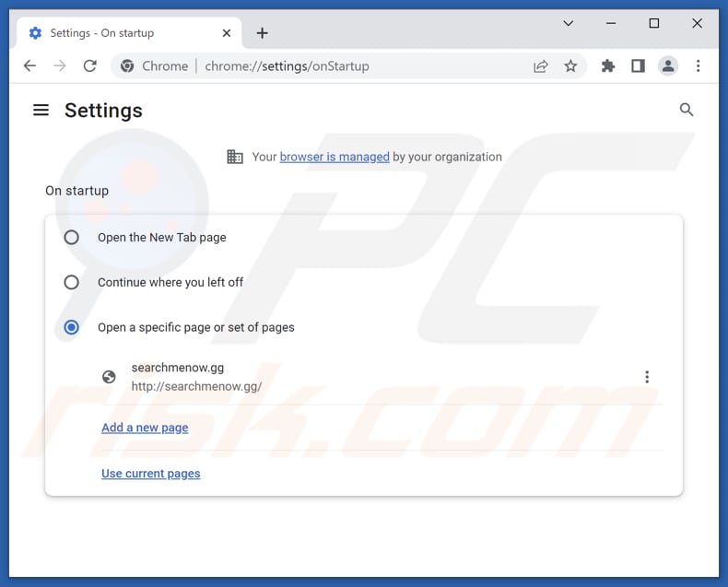The image size is (728, 587).
Task: Open Chrome's three-dot main menu
Action: click(x=698, y=66)
